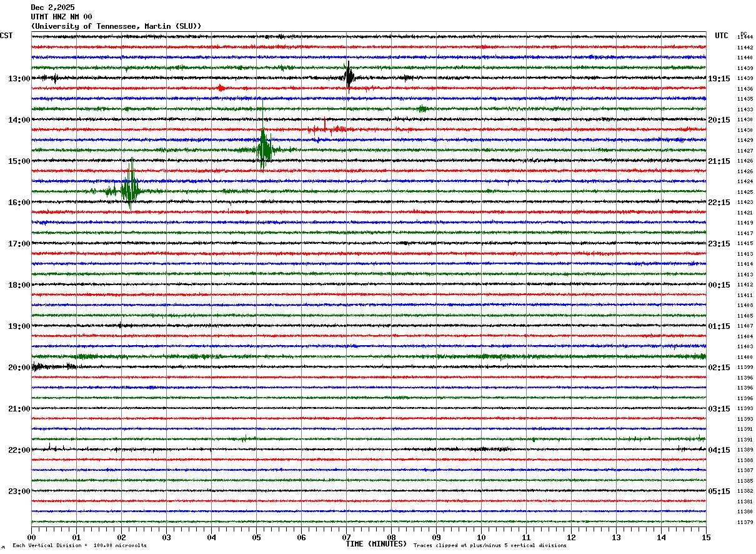Click the '23:15' UTC time label
756x554 pixels.
click(x=719, y=243)
